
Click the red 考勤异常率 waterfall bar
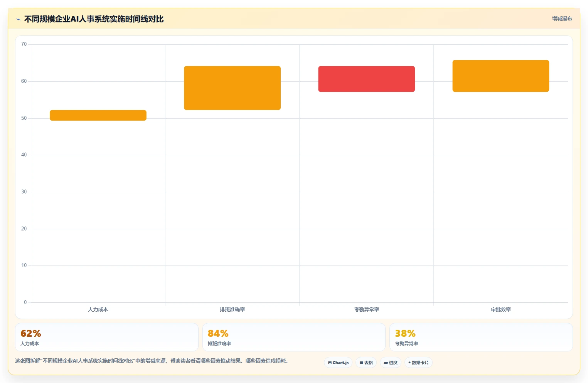tap(366, 79)
